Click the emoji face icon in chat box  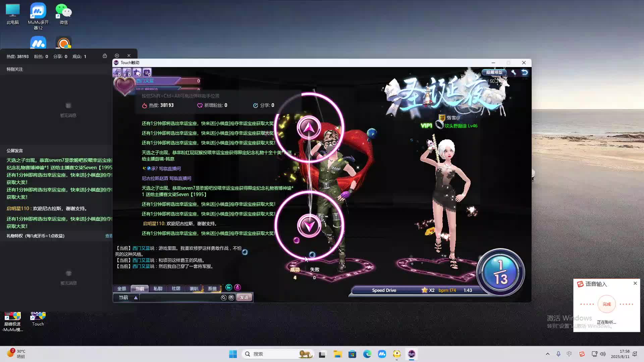(x=231, y=298)
